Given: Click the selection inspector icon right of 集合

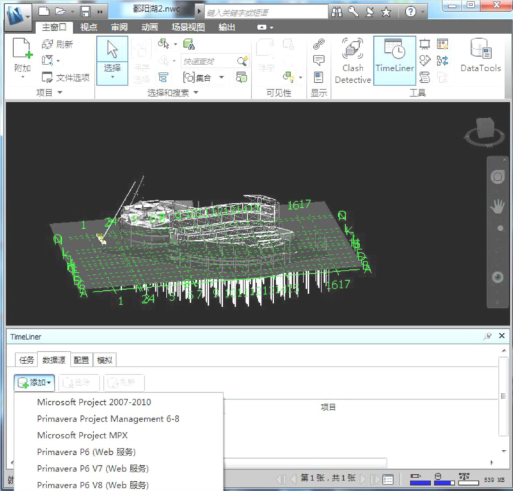Looking at the screenshot, I should (241, 77).
